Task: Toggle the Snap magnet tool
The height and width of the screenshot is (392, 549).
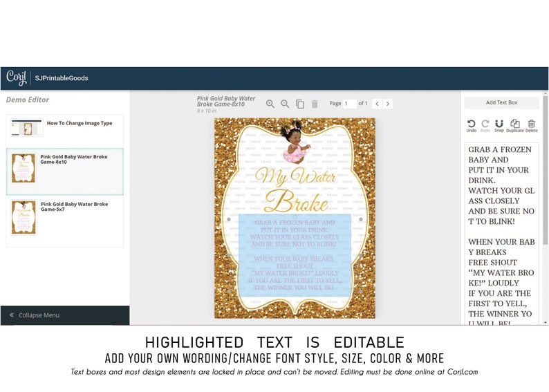Action: [x=499, y=126]
